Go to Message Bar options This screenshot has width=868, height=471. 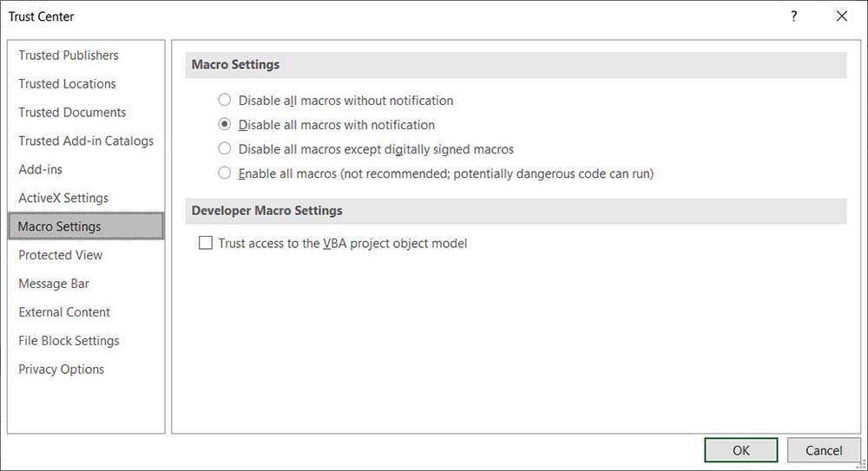click(x=54, y=284)
